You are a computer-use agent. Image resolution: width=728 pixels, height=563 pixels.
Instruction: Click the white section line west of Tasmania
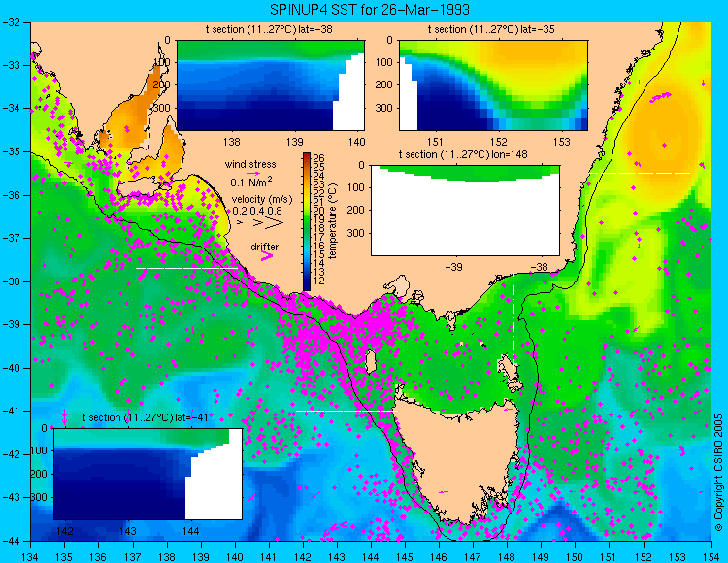347,411
